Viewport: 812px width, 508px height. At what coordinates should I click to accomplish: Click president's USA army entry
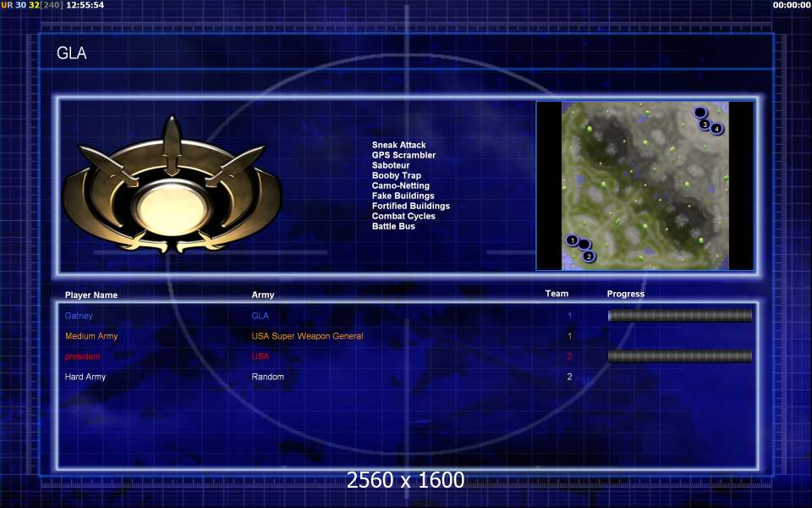260,356
